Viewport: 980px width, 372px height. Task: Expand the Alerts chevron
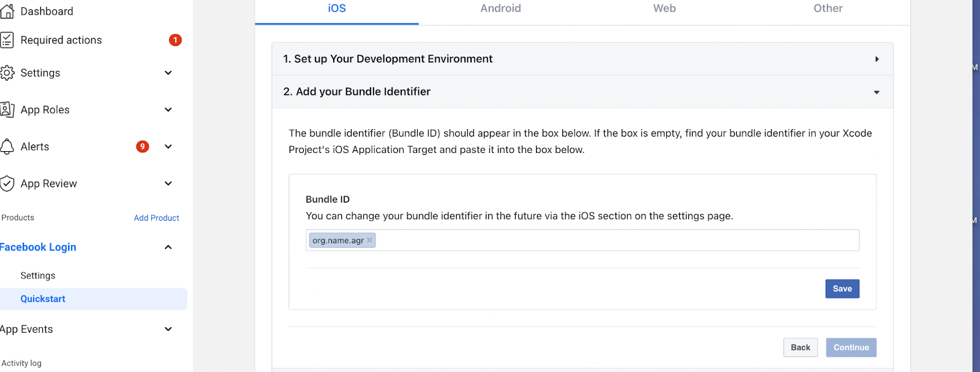pyautogui.click(x=168, y=146)
